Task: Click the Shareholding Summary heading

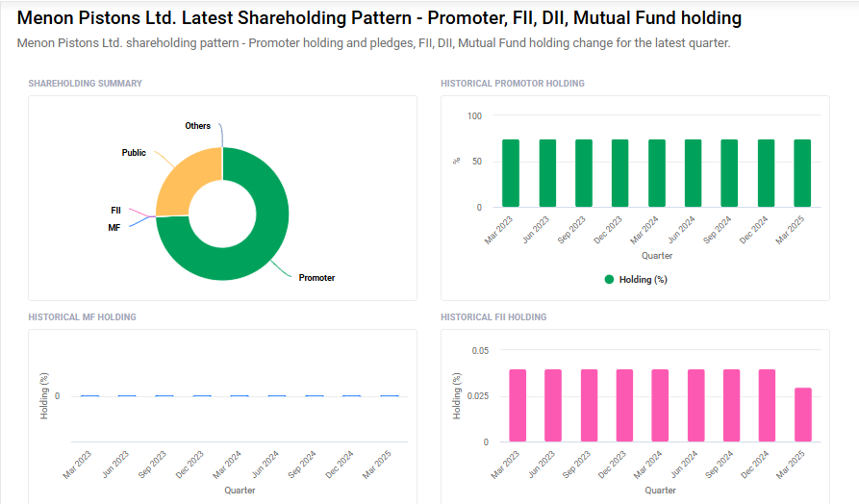Action: (x=85, y=84)
